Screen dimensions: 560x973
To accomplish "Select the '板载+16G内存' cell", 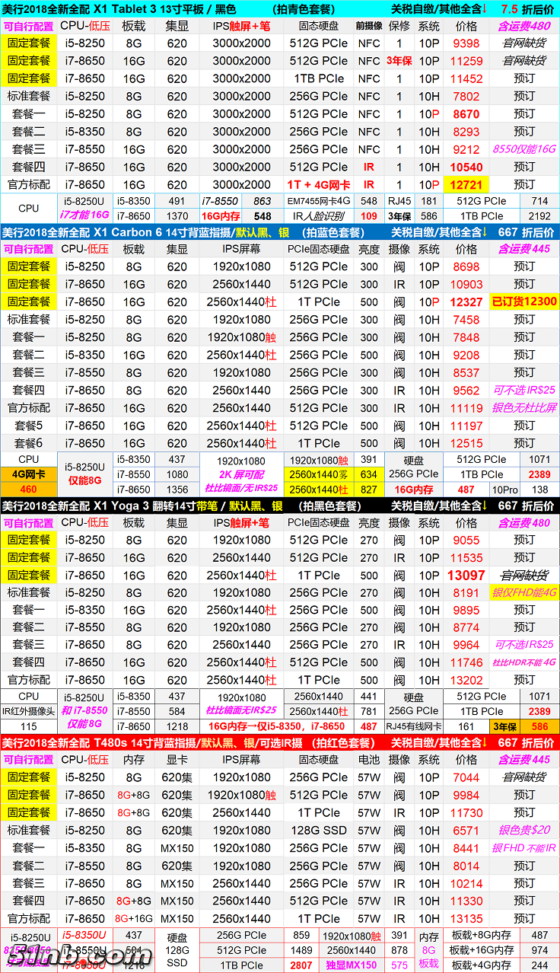I will (481, 950).
